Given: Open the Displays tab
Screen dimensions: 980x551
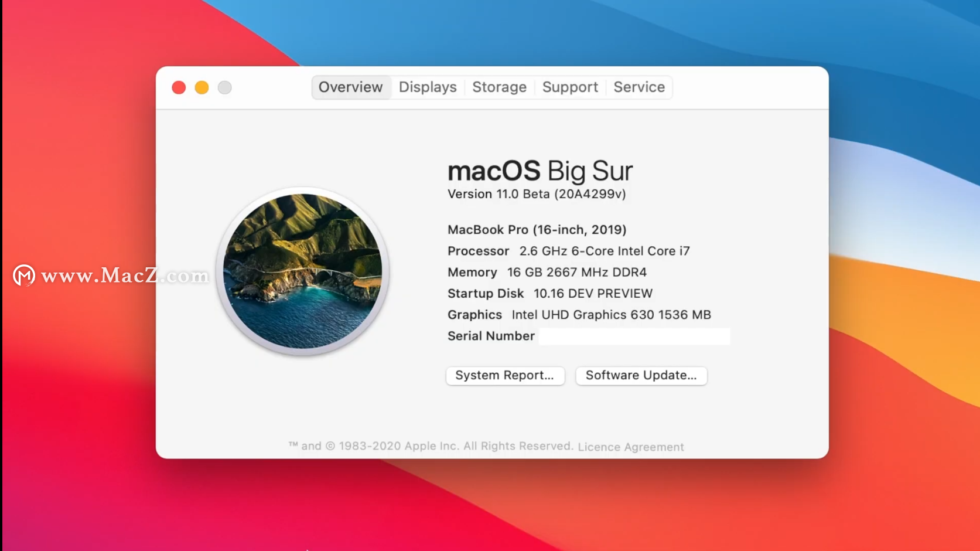Looking at the screenshot, I should pos(428,87).
